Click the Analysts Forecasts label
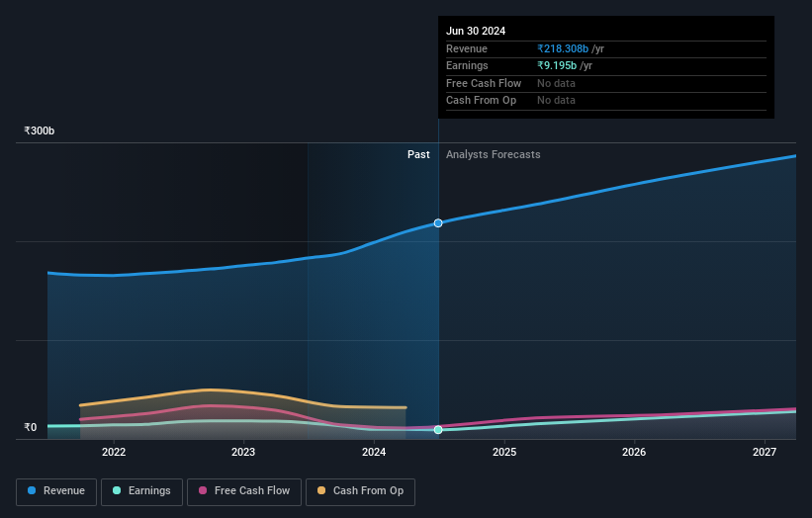Image resolution: width=812 pixels, height=518 pixels. [x=493, y=155]
